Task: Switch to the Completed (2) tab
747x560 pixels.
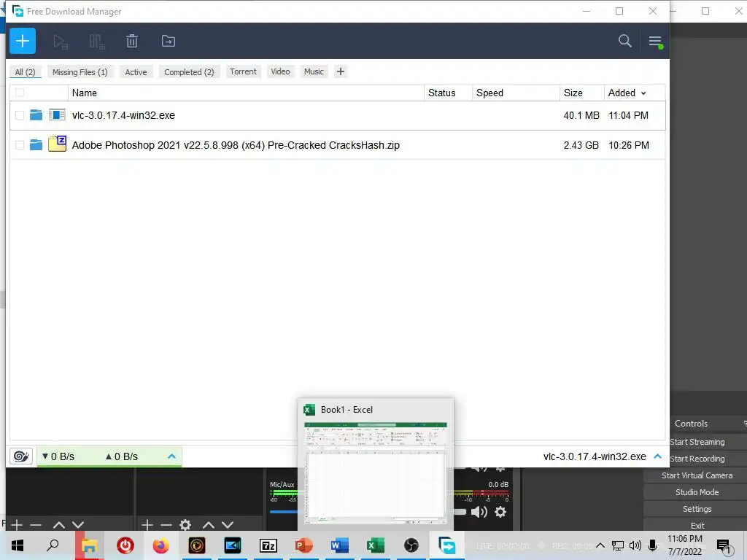Action: pos(189,72)
